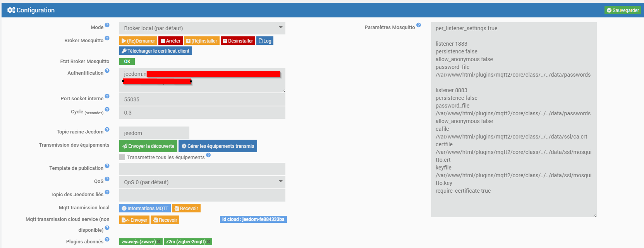644x248 pixels.
Task: Toggle Transmettre tous les équipements checkbox
Action: 122,157
